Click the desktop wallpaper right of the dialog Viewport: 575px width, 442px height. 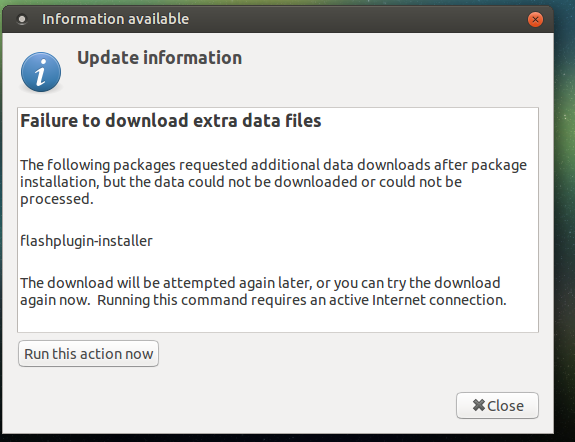pyautogui.click(x=564, y=220)
